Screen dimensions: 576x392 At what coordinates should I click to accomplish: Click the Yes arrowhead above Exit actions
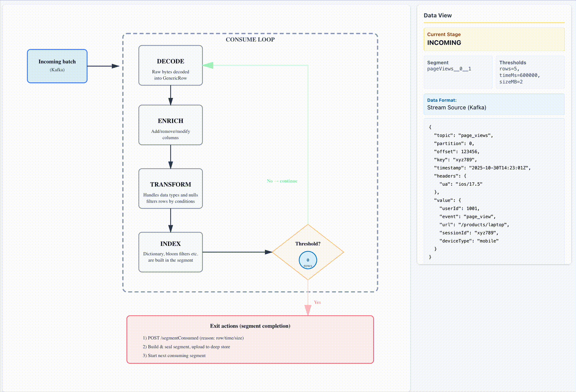pyautogui.click(x=308, y=310)
